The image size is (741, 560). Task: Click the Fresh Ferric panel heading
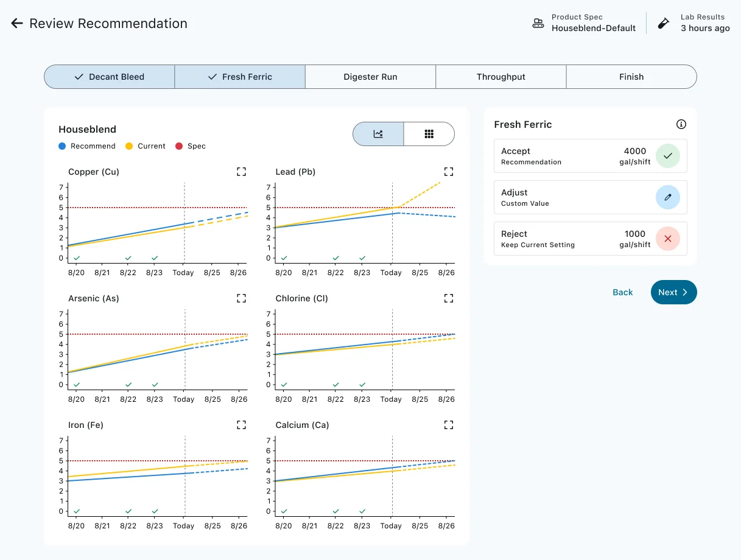click(523, 124)
